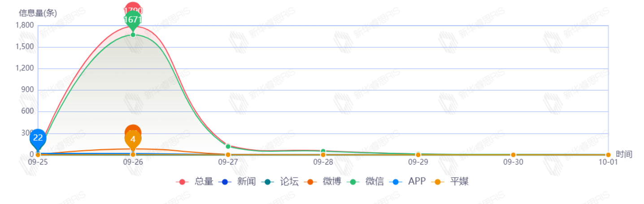Click the 信息量(条) y-axis title
This screenshot has height=204, width=644.
(38, 13)
